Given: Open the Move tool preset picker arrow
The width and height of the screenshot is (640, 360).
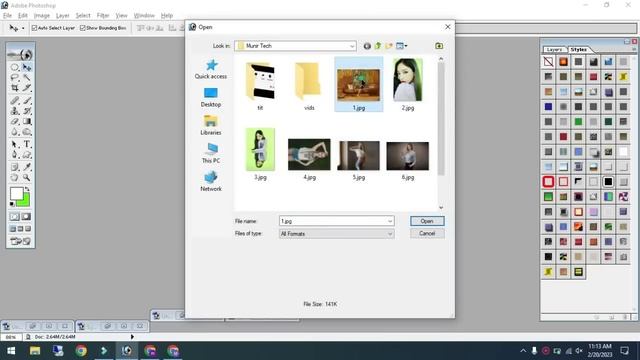Looking at the screenshot, I should pyautogui.click(x=23, y=28).
